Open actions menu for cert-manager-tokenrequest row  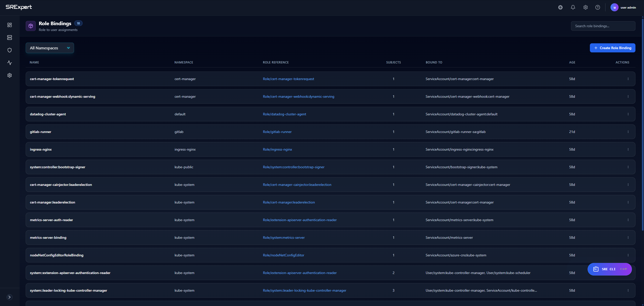628,79
